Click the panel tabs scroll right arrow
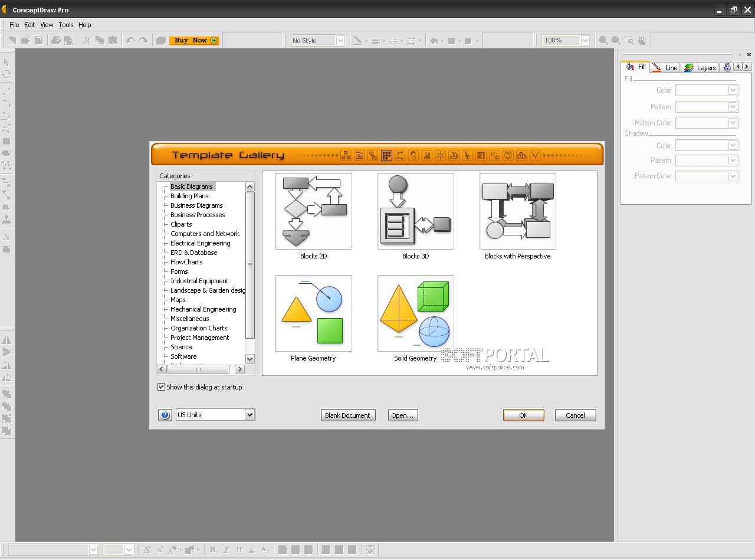The width and height of the screenshot is (755, 560). [747, 67]
